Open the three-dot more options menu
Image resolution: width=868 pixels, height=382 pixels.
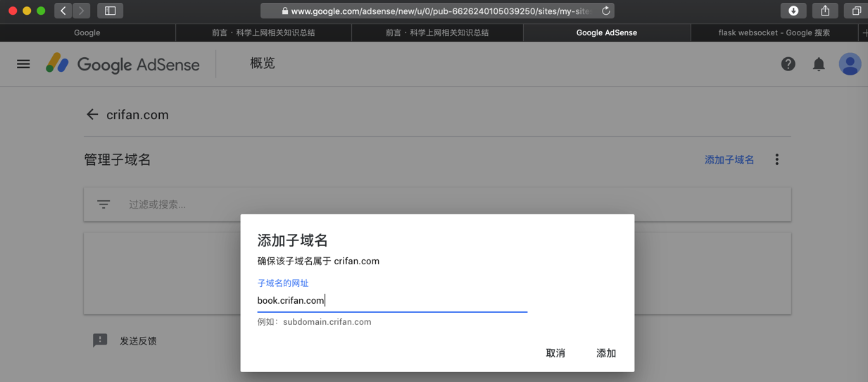[x=777, y=160]
